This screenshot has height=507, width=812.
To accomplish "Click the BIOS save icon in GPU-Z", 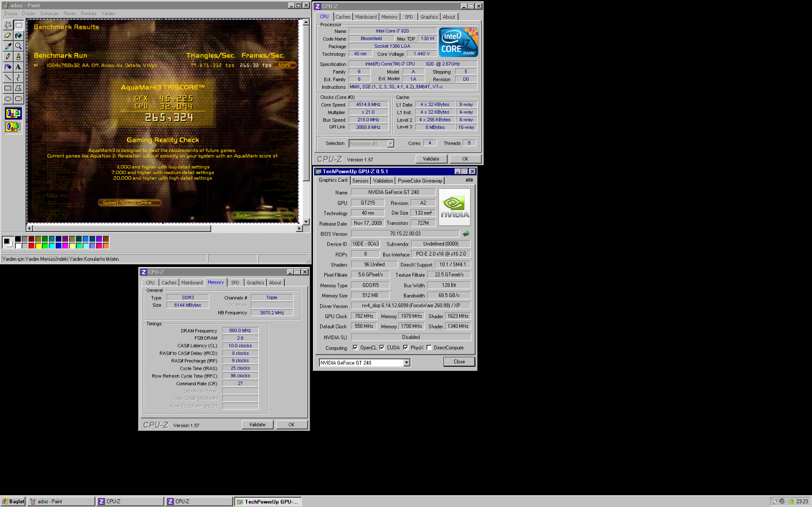I will point(466,233).
